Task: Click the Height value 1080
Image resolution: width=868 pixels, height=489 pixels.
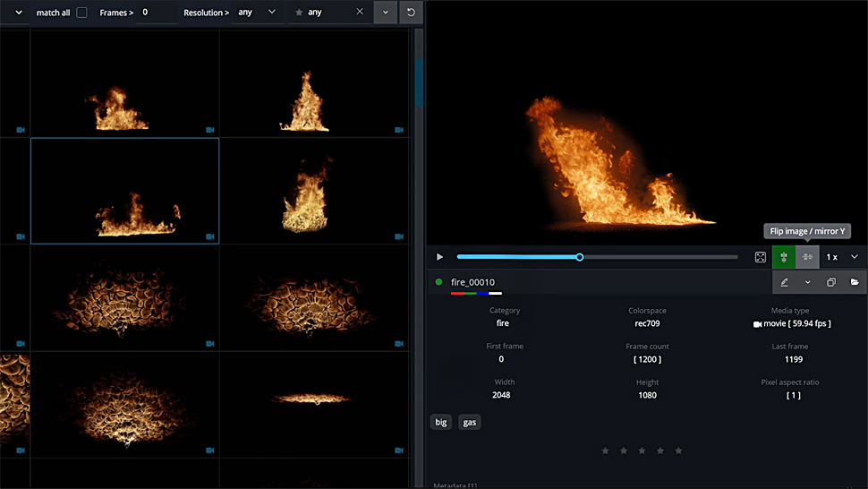Action: tap(647, 395)
